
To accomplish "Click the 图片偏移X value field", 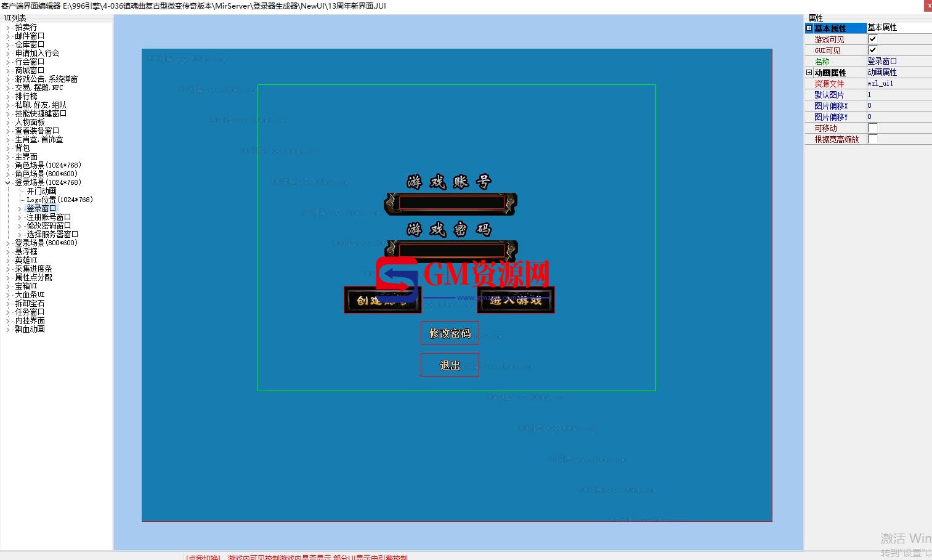I will pos(899,105).
